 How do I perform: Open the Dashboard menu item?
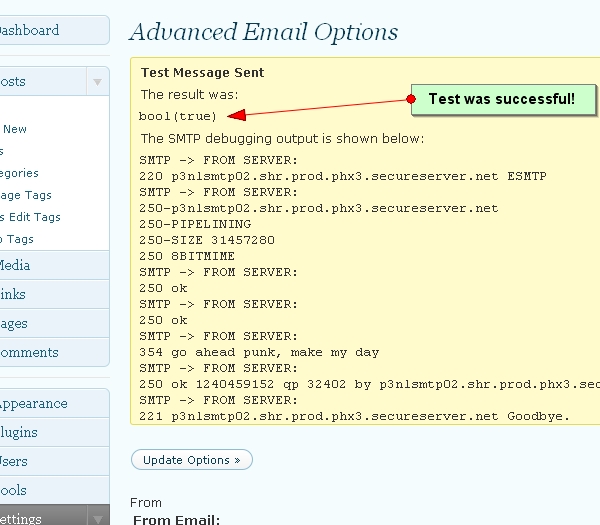tap(30, 30)
